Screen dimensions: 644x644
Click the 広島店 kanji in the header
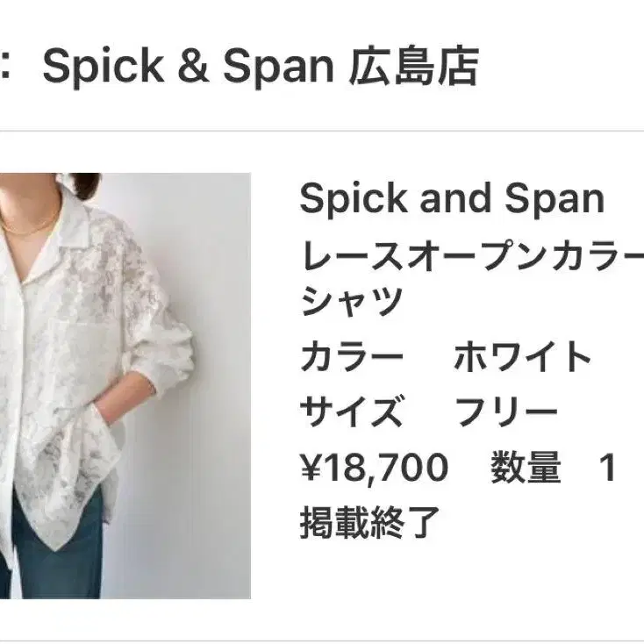click(x=414, y=68)
